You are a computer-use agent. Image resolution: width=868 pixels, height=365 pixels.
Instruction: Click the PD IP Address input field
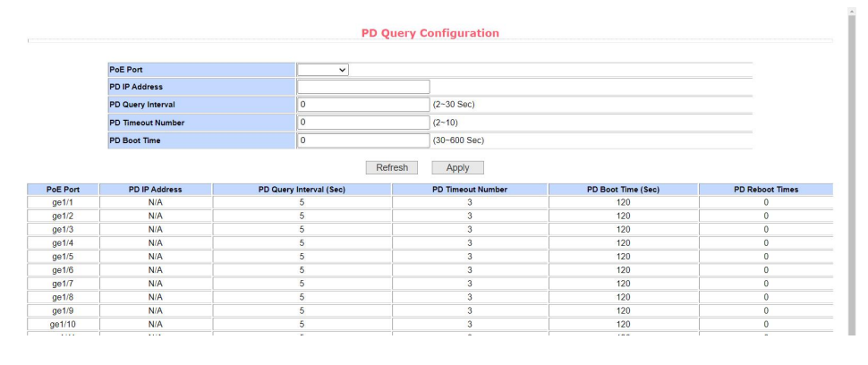[363, 87]
